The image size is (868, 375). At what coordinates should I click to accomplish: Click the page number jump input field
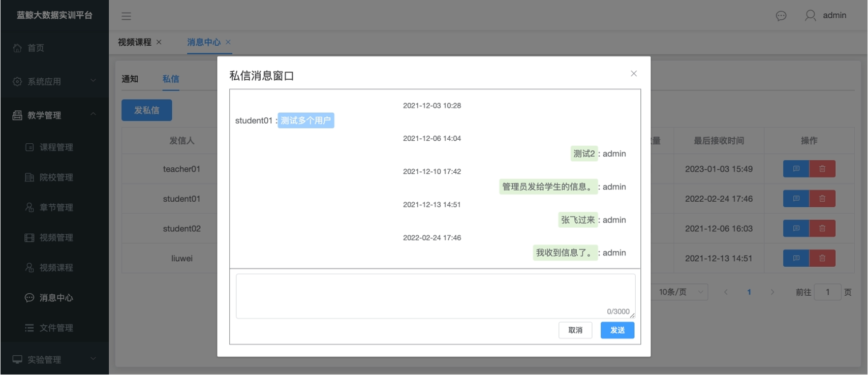point(827,292)
